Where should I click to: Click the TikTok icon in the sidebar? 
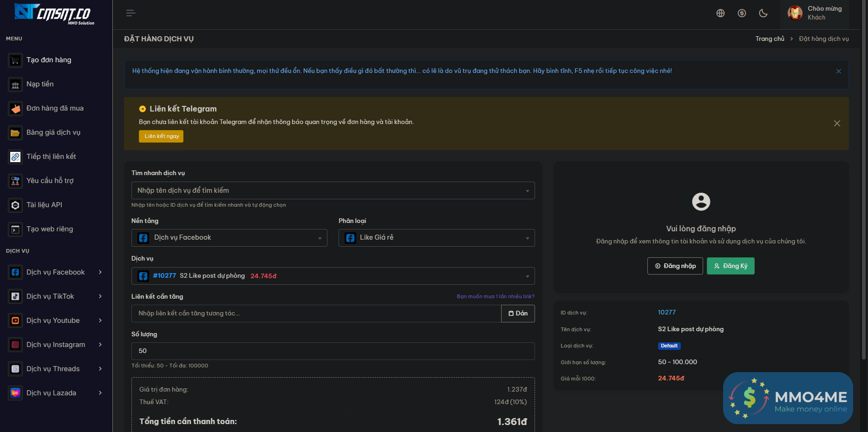(15, 296)
